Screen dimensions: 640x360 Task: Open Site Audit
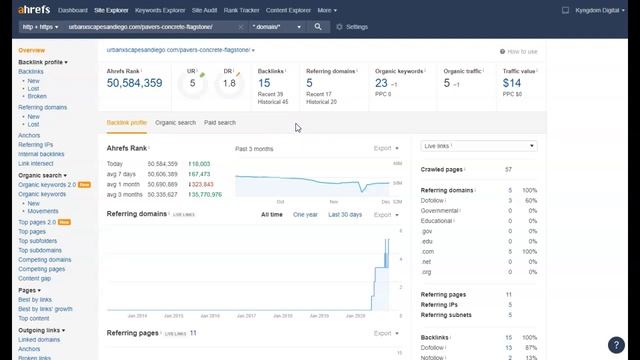pos(204,10)
